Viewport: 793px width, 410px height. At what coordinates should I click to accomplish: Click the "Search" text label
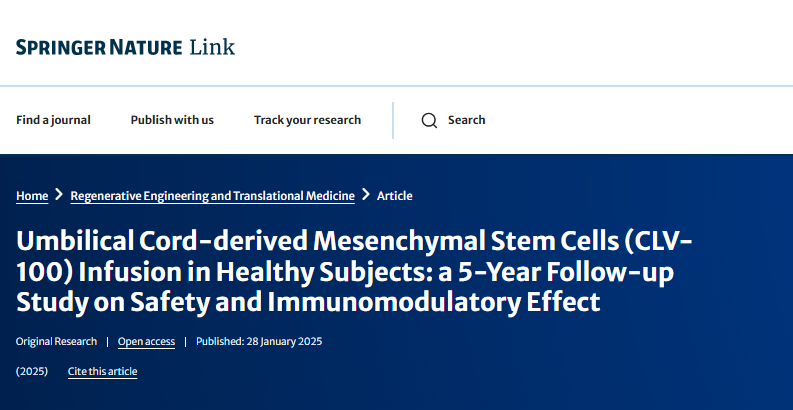[466, 120]
